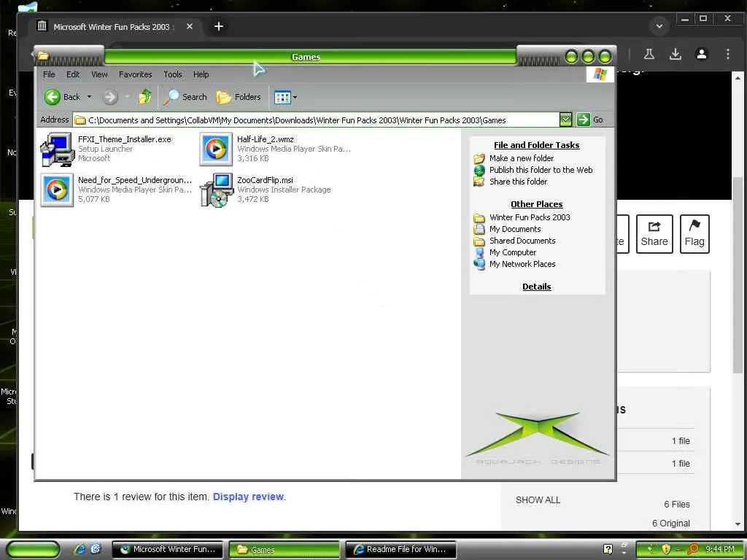Click Share this folder link
This screenshot has height=560, width=747.
pyautogui.click(x=518, y=182)
